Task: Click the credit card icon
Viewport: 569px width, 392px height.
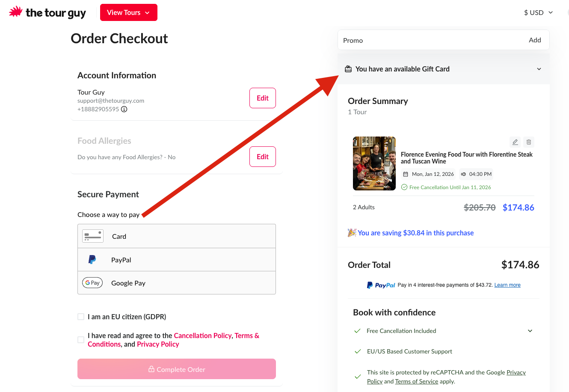Action: 93,236
